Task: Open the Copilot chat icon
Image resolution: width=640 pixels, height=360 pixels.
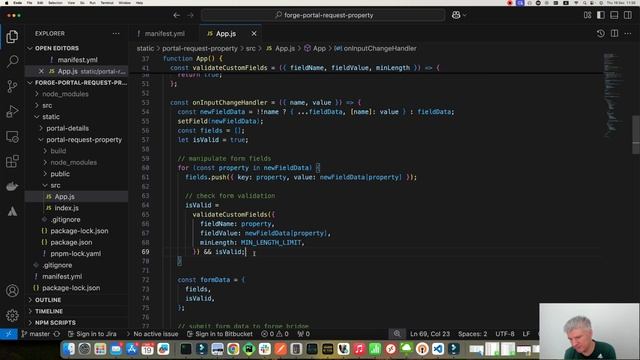Action: pos(456,15)
